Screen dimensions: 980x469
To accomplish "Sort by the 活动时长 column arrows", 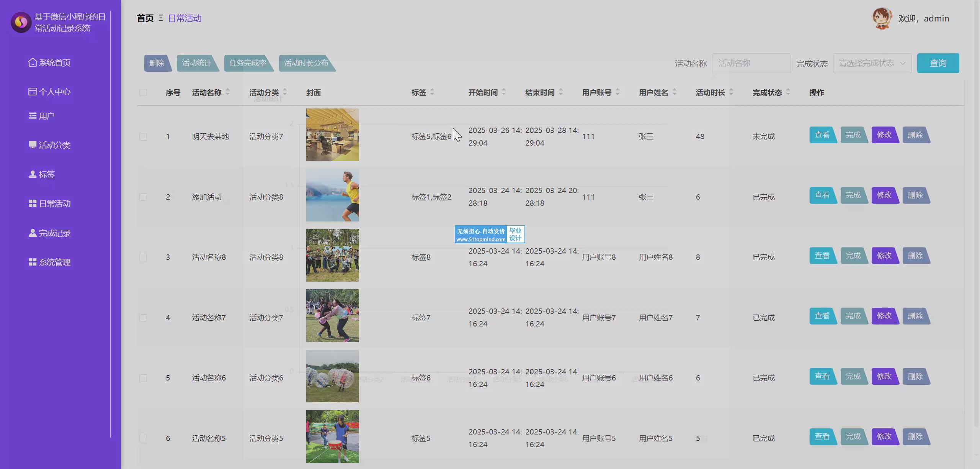I will tap(731, 92).
